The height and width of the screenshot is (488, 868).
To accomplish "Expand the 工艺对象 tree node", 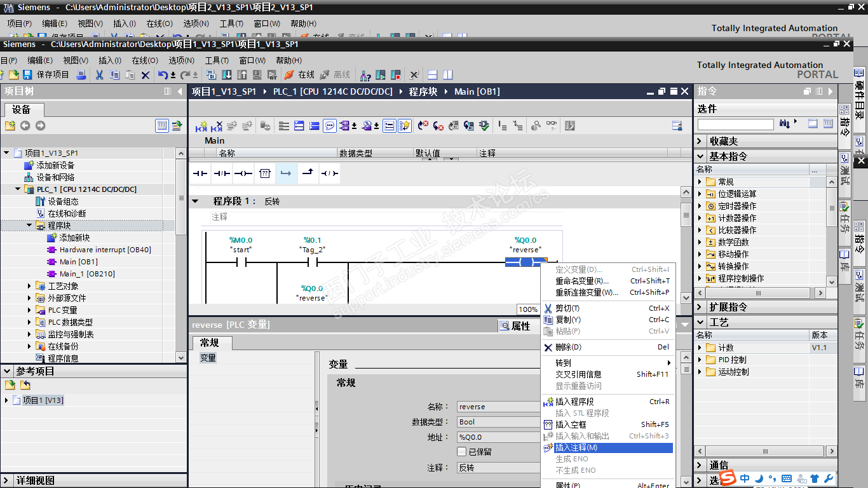I will pyautogui.click(x=29, y=286).
